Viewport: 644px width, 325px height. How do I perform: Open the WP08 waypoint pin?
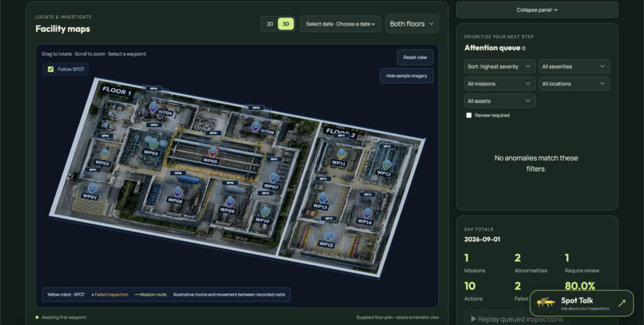178,192
